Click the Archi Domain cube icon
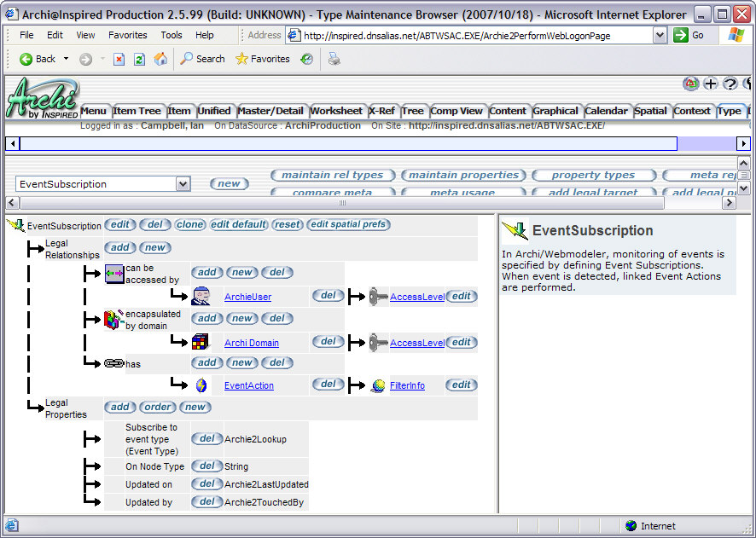This screenshot has width=756, height=538. click(201, 343)
